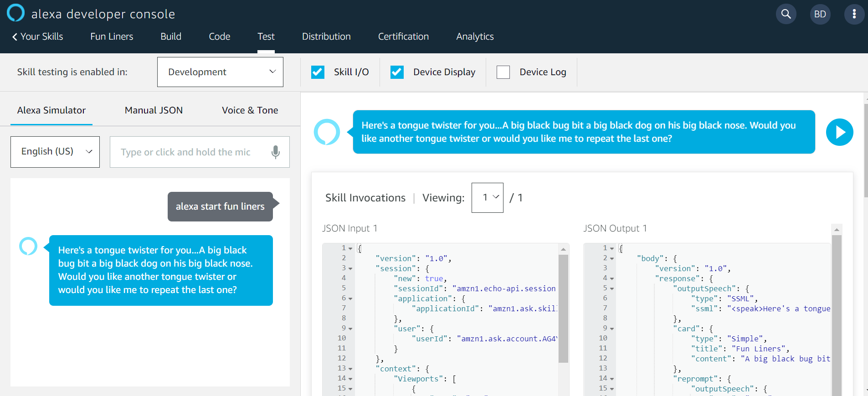Open the Development stage dropdown
The image size is (868, 396).
pos(220,72)
